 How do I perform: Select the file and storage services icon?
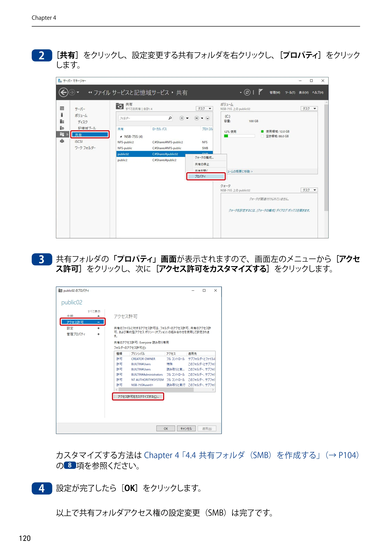(62, 134)
